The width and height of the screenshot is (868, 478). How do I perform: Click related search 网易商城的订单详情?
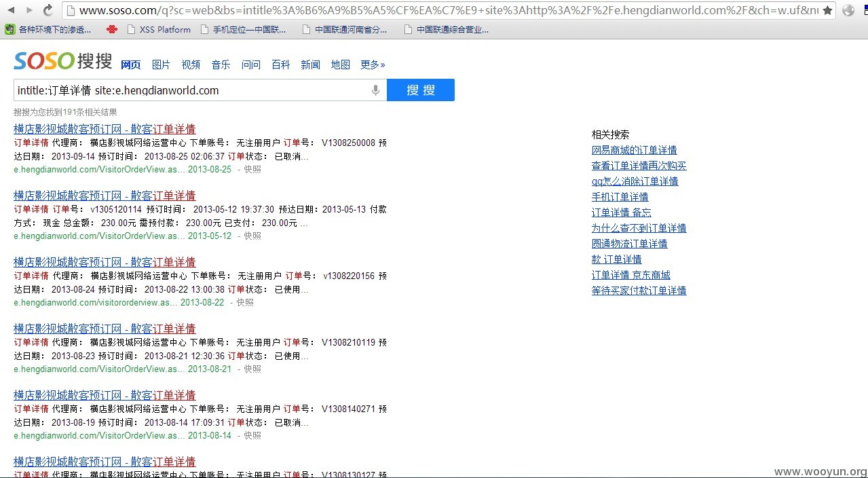coord(634,150)
